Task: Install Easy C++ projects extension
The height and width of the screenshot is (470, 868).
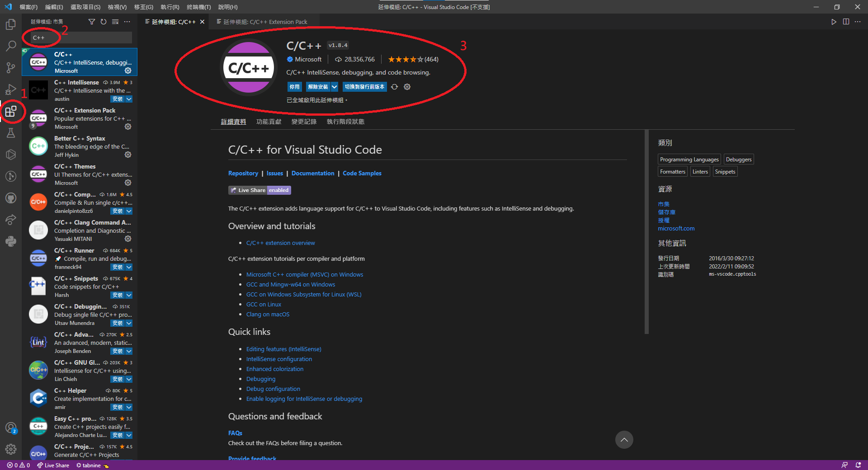Action: coord(118,435)
